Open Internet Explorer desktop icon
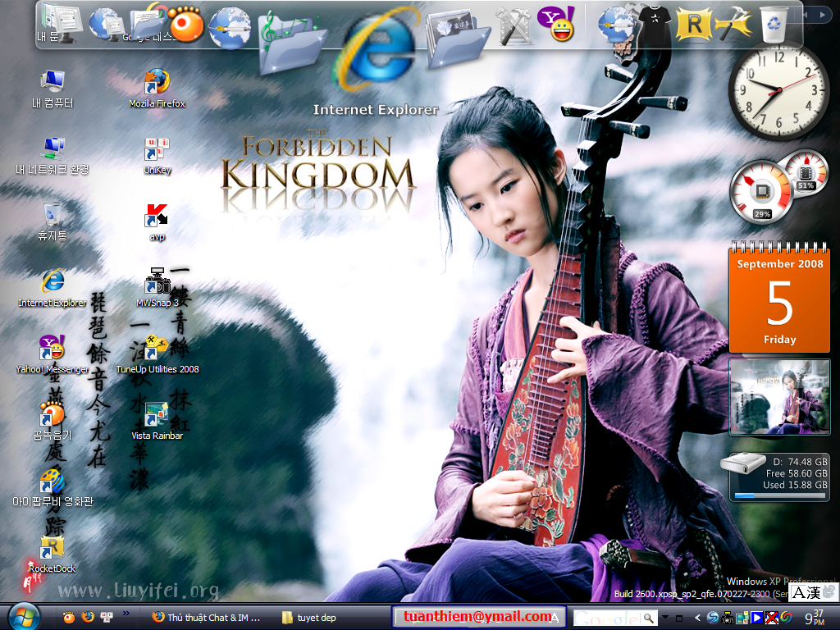This screenshot has width=840, height=630. (x=52, y=288)
